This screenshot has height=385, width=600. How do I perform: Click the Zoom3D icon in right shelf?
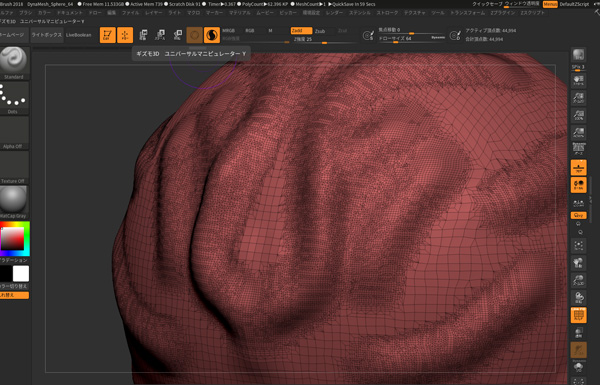point(579,280)
